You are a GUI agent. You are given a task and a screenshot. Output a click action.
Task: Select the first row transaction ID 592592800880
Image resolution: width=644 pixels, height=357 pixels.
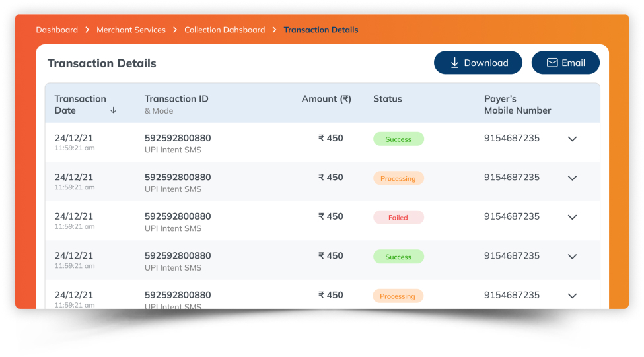(x=178, y=138)
